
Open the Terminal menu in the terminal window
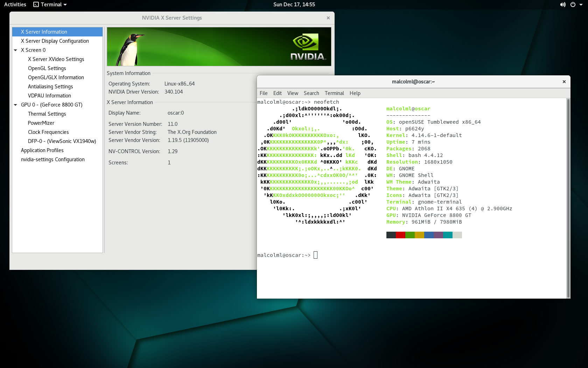click(334, 93)
